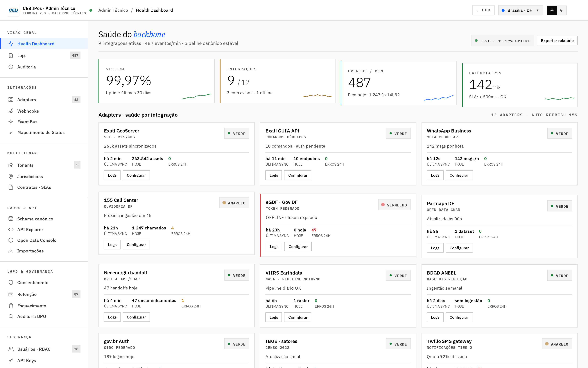Click the Auditoria clock icon
This screenshot has height=368, width=588.
coord(11,67)
